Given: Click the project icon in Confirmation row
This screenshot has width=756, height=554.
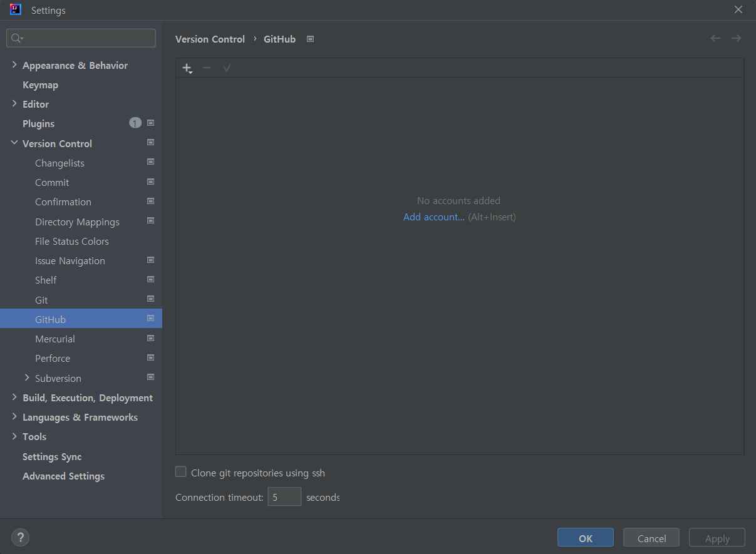Looking at the screenshot, I should [150, 202].
